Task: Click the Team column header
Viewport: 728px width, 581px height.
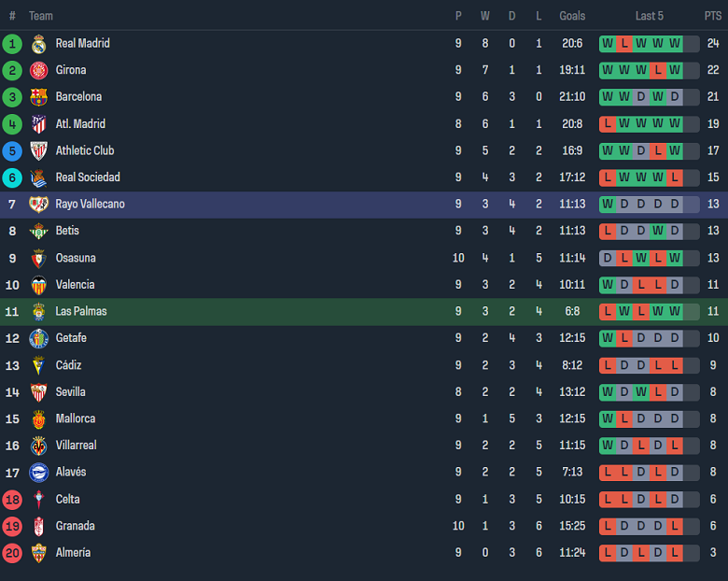Action: 41,16
